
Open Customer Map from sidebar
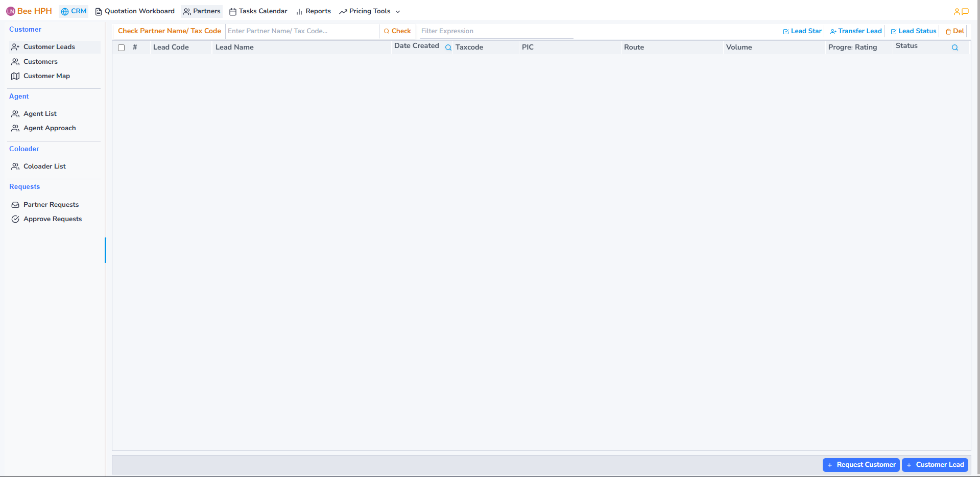(46, 76)
